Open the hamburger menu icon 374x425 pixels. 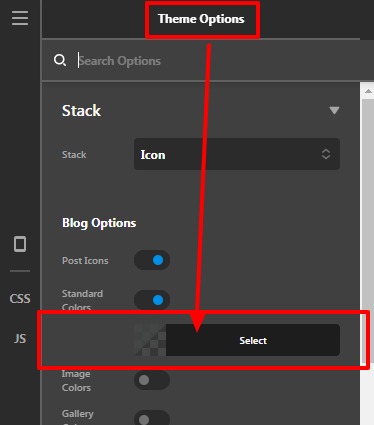(20, 18)
